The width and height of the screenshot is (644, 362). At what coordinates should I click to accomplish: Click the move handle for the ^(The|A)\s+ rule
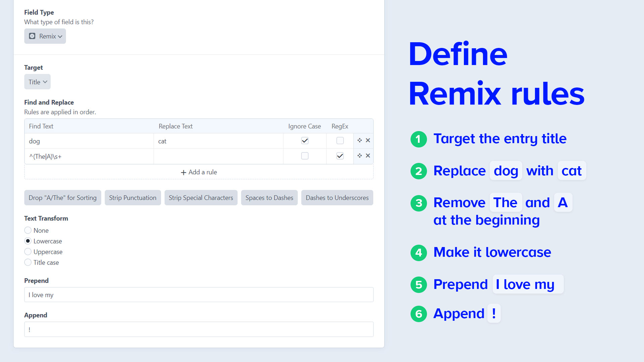[360, 156]
